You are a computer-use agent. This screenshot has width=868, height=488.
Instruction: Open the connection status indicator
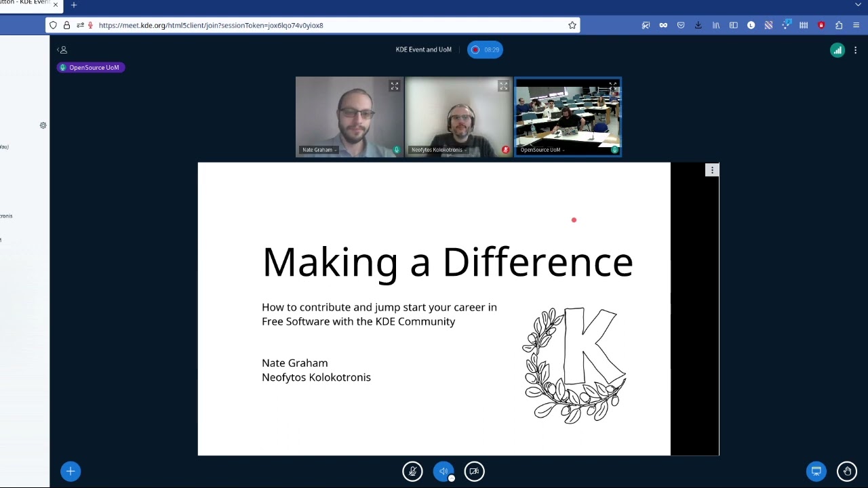click(837, 49)
